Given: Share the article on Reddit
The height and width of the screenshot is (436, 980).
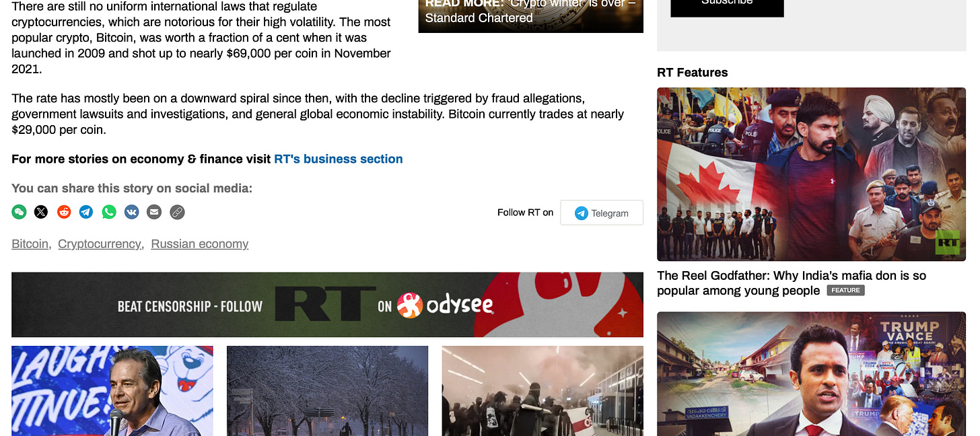Looking at the screenshot, I should coord(64,212).
